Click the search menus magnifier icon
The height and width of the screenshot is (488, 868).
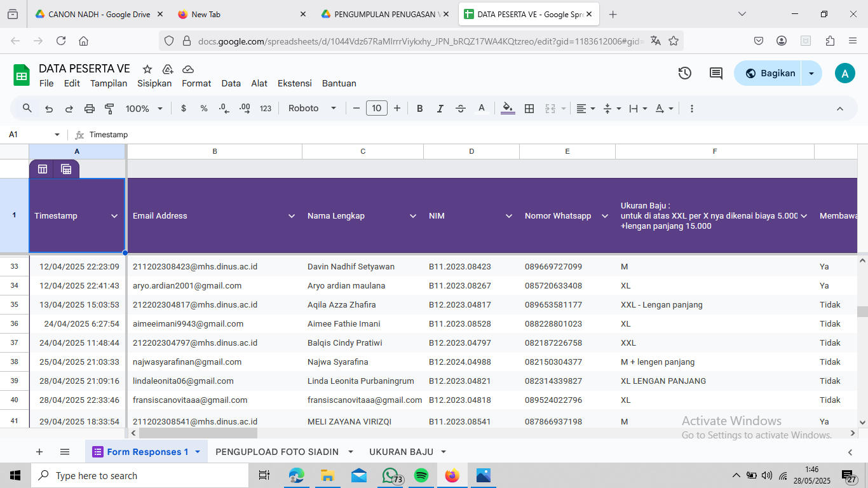tap(27, 109)
